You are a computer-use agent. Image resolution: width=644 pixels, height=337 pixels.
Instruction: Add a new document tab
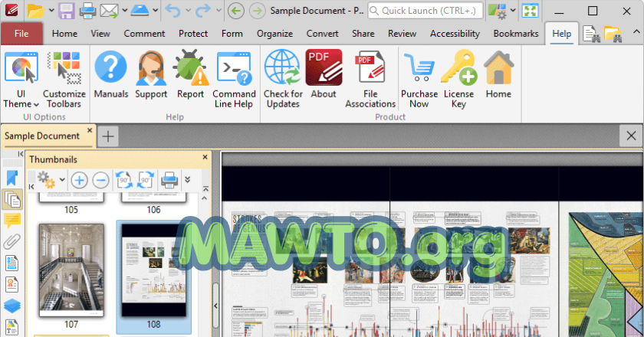108,136
